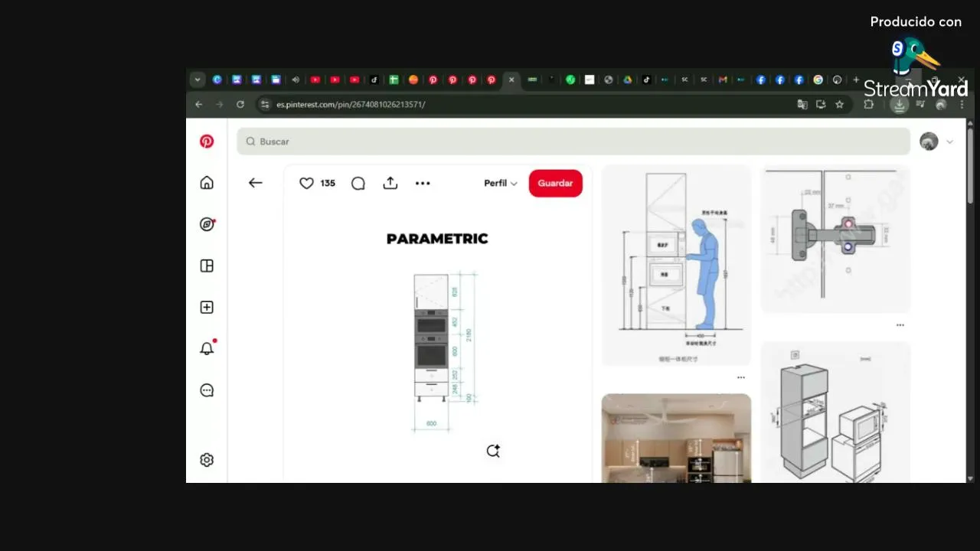Open more options under the person cabinet pin
The height and width of the screenshot is (551, 980).
741,377
